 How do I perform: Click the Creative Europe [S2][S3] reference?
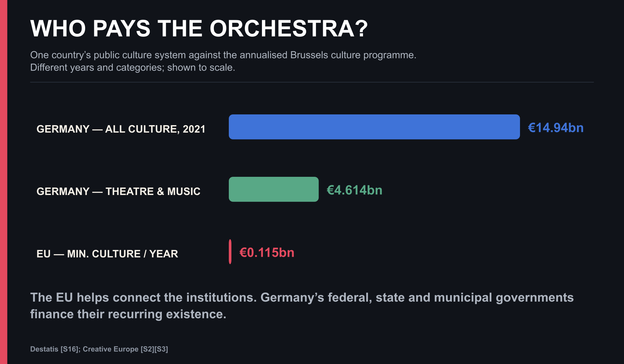[125, 349]
